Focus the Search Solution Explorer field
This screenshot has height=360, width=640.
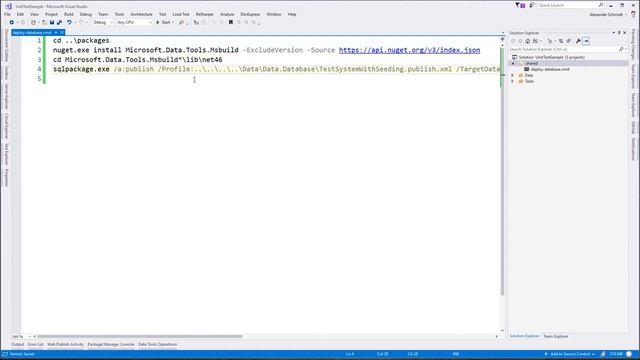(x=563, y=49)
